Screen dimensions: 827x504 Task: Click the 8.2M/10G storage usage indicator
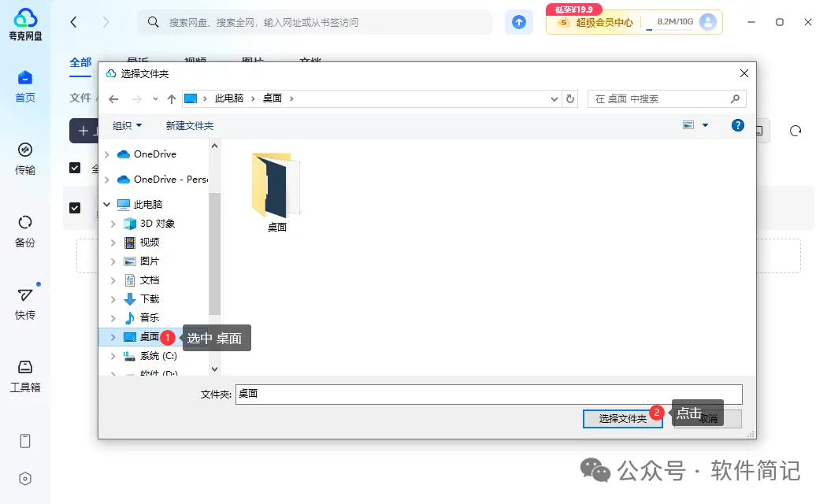click(674, 22)
